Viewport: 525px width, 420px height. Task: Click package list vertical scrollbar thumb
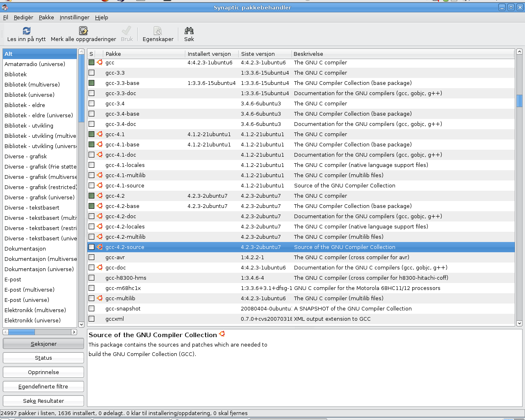(x=519, y=100)
